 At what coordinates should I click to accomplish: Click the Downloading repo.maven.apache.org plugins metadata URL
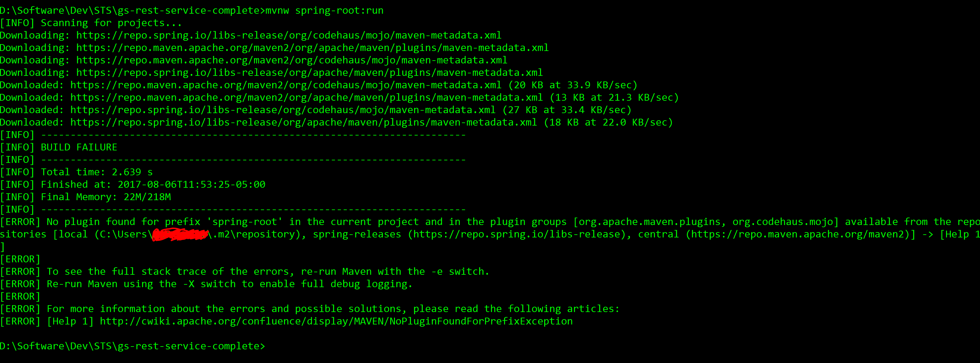pos(312,48)
